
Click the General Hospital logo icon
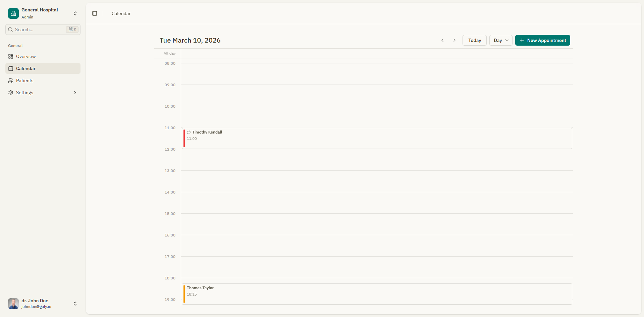[13, 13]
